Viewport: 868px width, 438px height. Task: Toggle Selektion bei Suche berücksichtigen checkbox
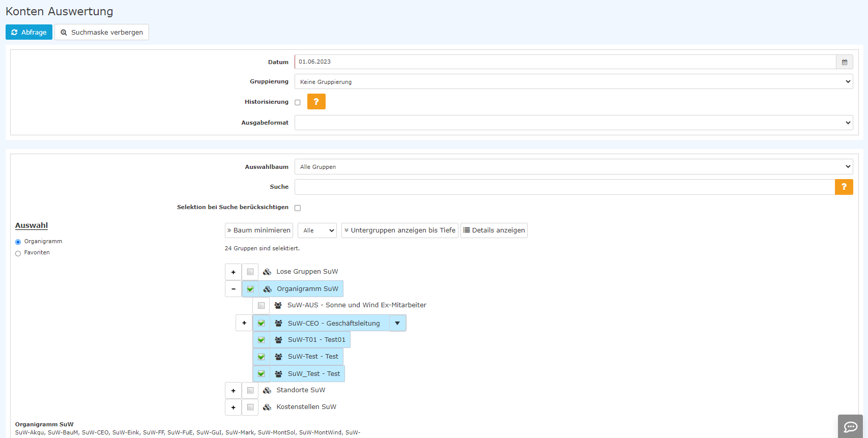298,208
